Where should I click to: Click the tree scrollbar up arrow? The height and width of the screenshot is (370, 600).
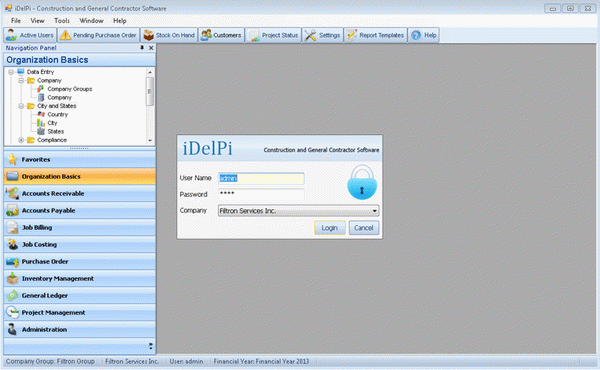coord(150,72)
